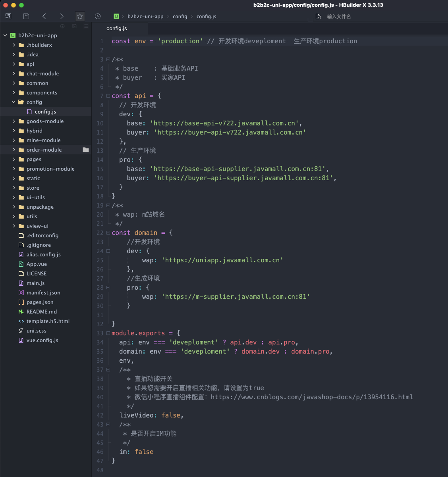Expand the goods-module folder chevron
This screenshot has height=477, width=448.
[14, 121]
